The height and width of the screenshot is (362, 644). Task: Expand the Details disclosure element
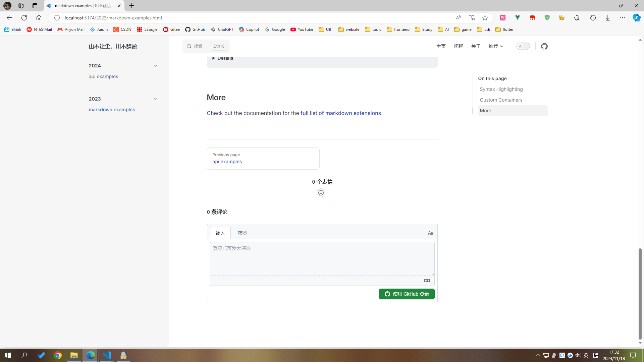point(223,58)
